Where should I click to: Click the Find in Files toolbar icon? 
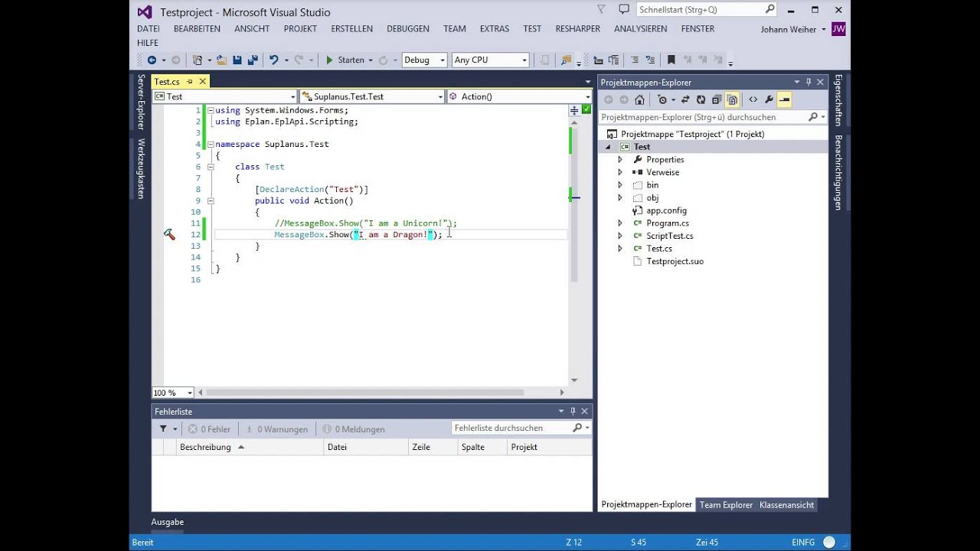[x=567, y=60]
